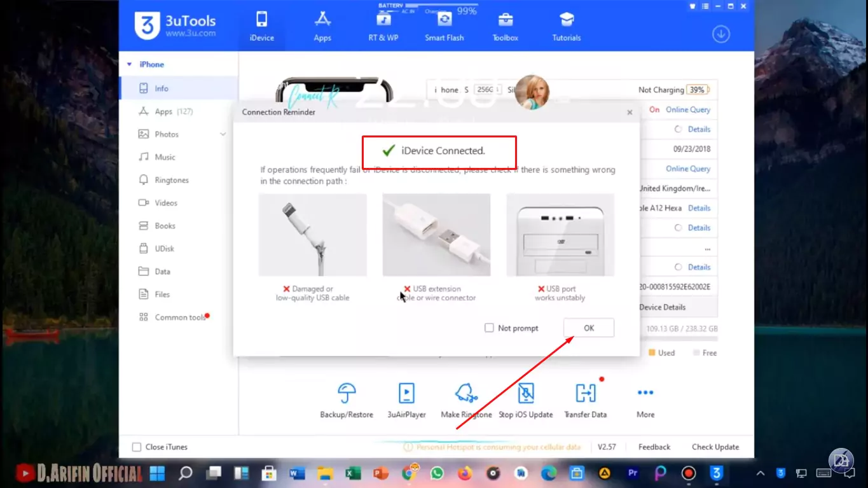The image size is (868, 488).
Task: Open the Make Ringtone tool
Action: tap(466, 400)
